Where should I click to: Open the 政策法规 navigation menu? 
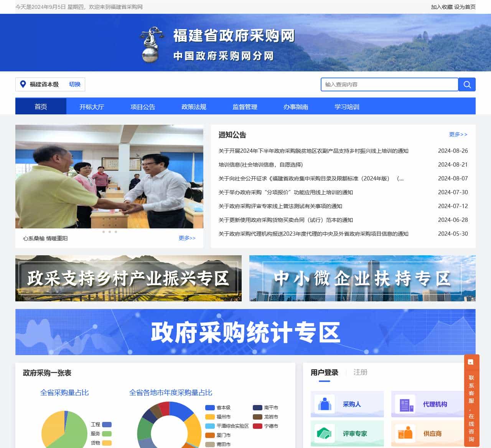coord(193,107)
